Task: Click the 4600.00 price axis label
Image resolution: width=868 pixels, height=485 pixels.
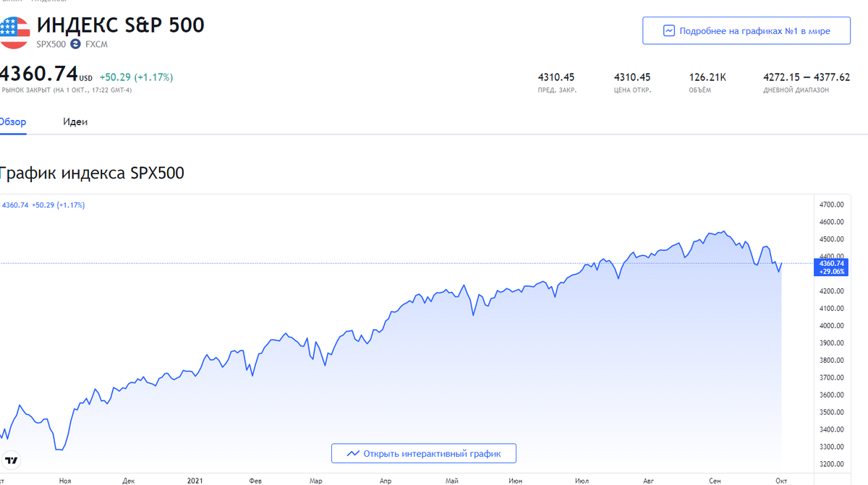Action: (x=833, y=222)
